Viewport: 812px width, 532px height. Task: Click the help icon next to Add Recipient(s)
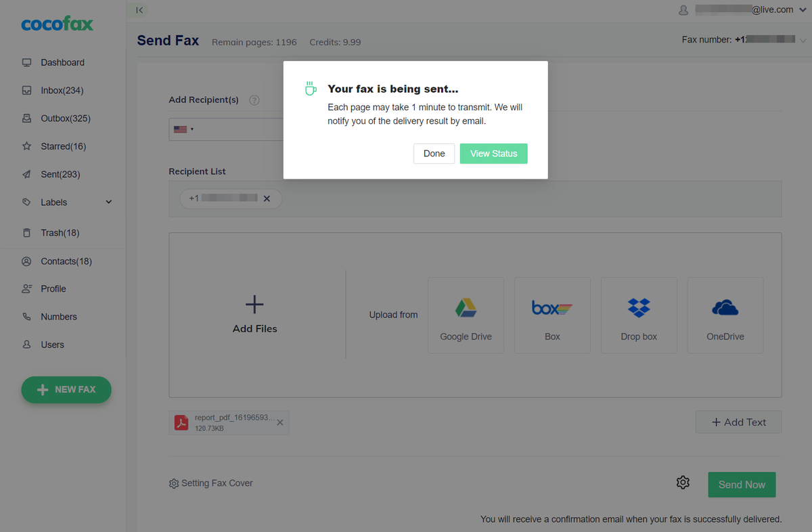tap(254, 100)
